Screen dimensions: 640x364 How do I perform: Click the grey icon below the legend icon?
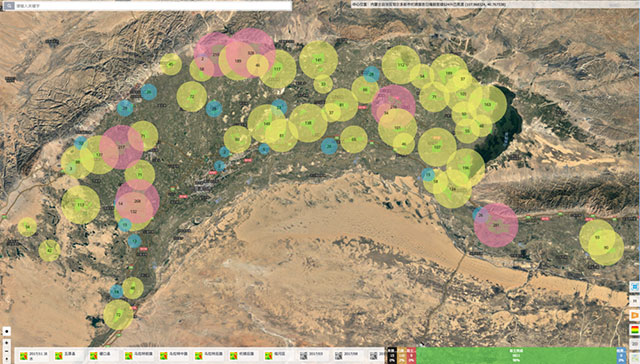point(634,343)
